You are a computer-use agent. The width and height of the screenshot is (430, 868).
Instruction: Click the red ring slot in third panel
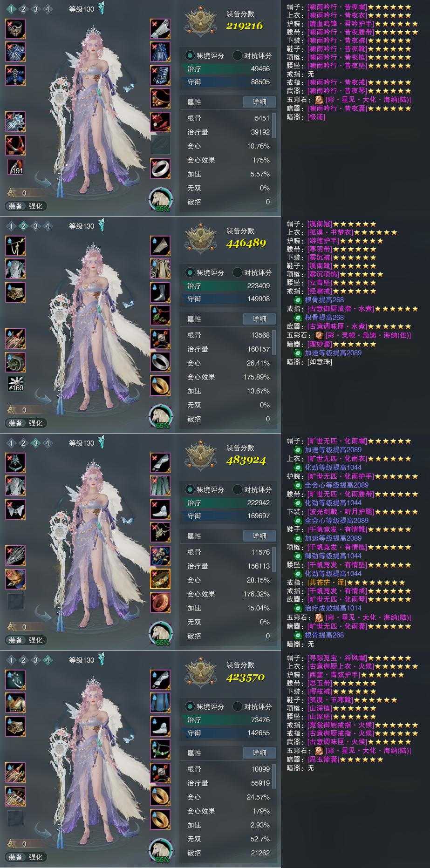160,602
